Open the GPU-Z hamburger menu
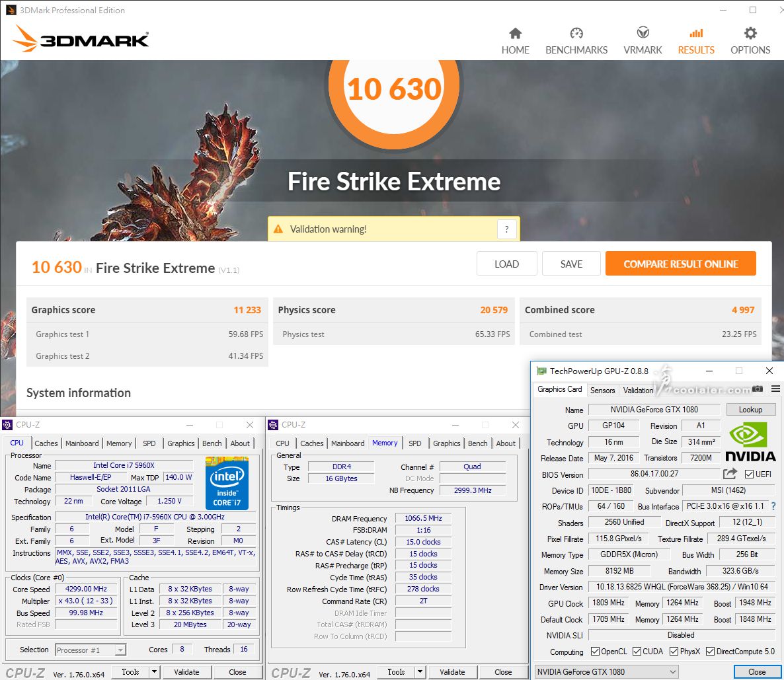Screen dimensions: 784x680 tap(775, 389)
